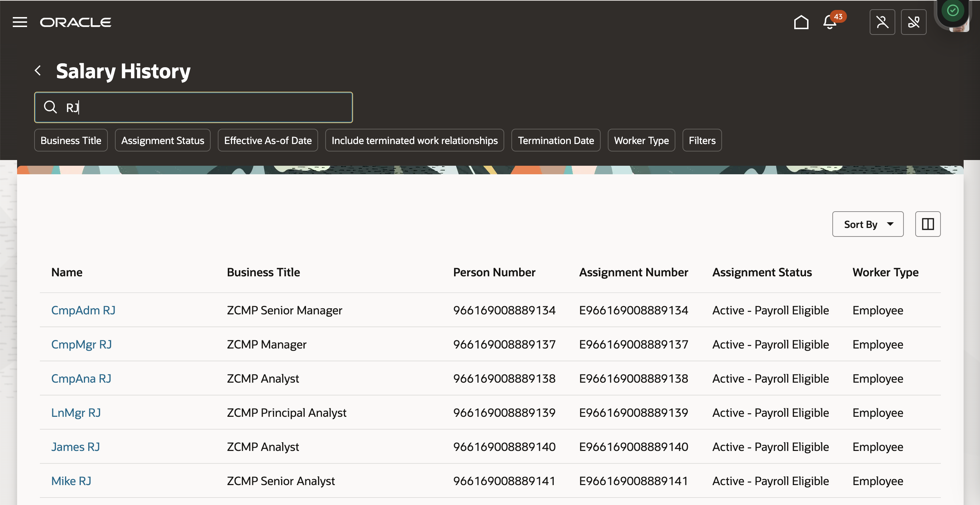
Task: Toggle the side-by-side view icon
Action: point(928,223)
